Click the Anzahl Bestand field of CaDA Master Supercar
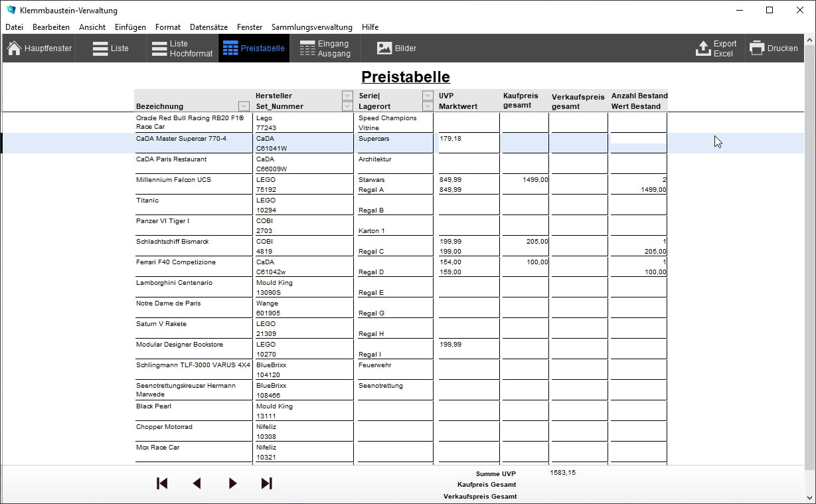The image size is (816, 504). pyautogui.click(x=637, y=139)
